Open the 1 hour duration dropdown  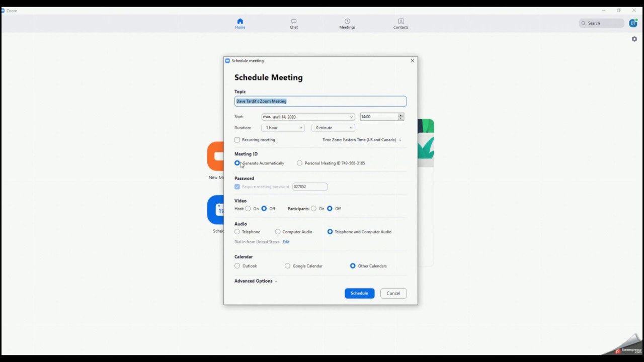pos(283,128)
